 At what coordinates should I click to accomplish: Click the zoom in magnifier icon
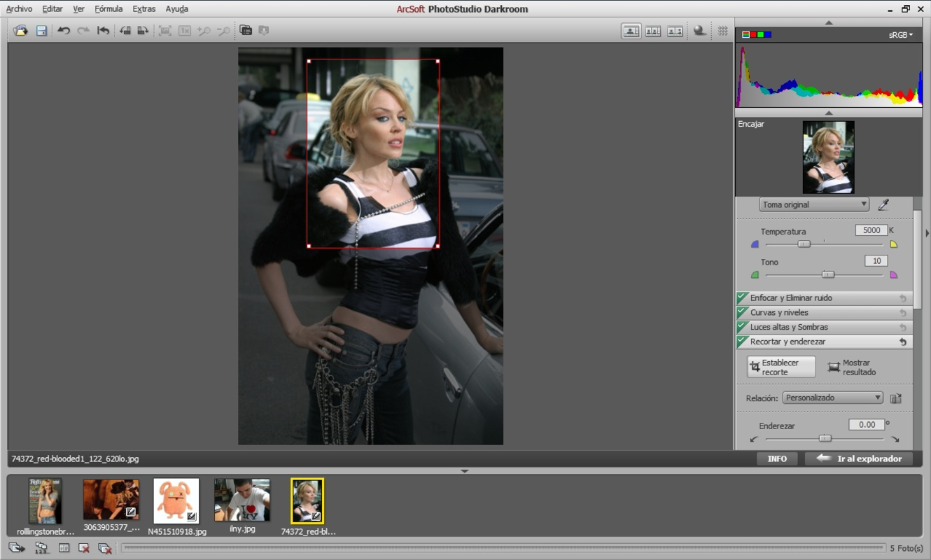click(x=204, y=31)
